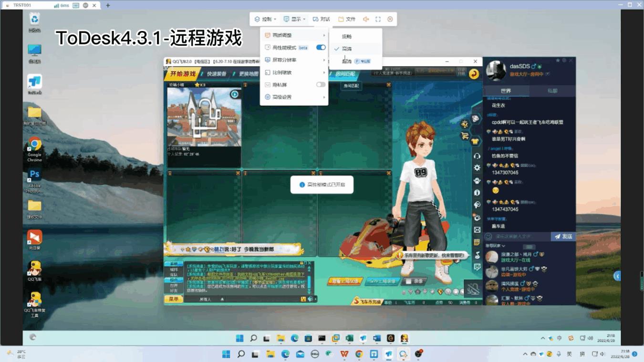Click the 开始游戏 start game button

pyautogui.click(x=182, y=74)
